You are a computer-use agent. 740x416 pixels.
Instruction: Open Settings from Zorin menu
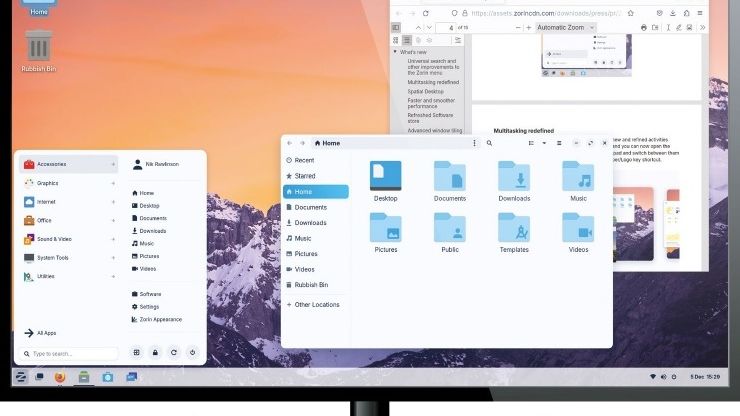click(x=145, y=306)
